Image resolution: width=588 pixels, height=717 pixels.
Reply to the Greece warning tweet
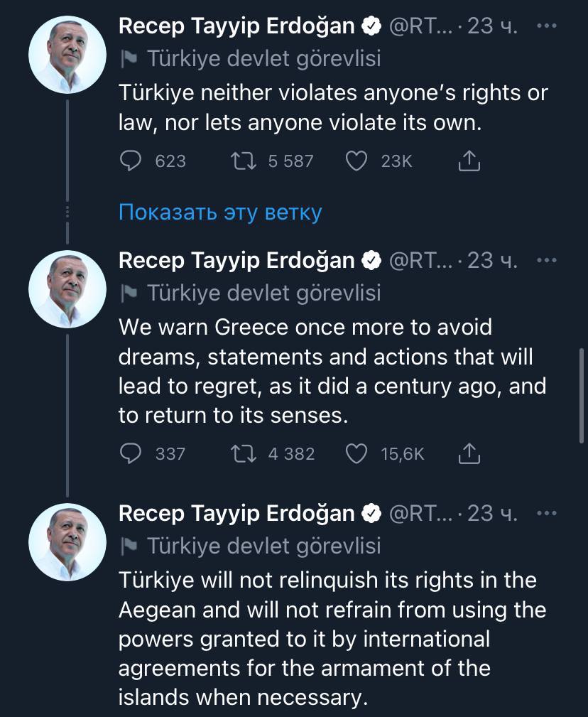(x=132, y=454)
